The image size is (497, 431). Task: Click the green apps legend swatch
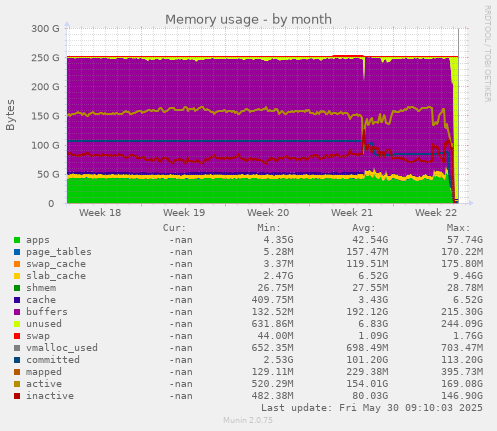(17, 240)
